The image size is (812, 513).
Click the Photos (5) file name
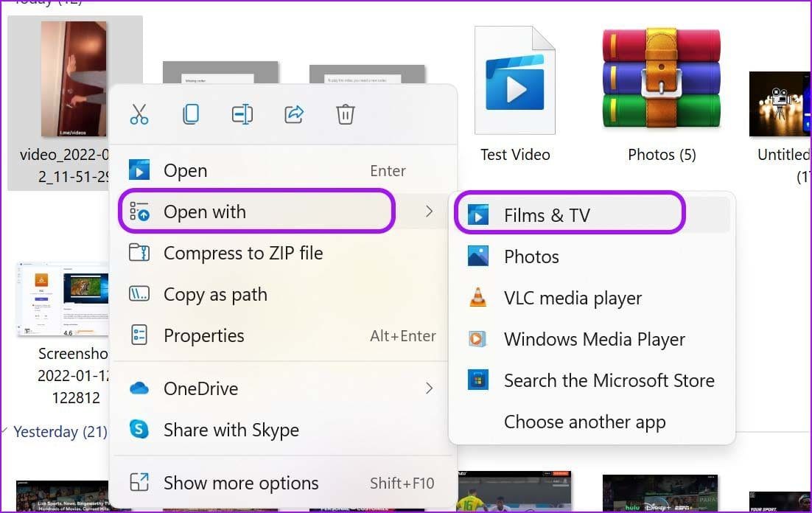tap(661, 155)
